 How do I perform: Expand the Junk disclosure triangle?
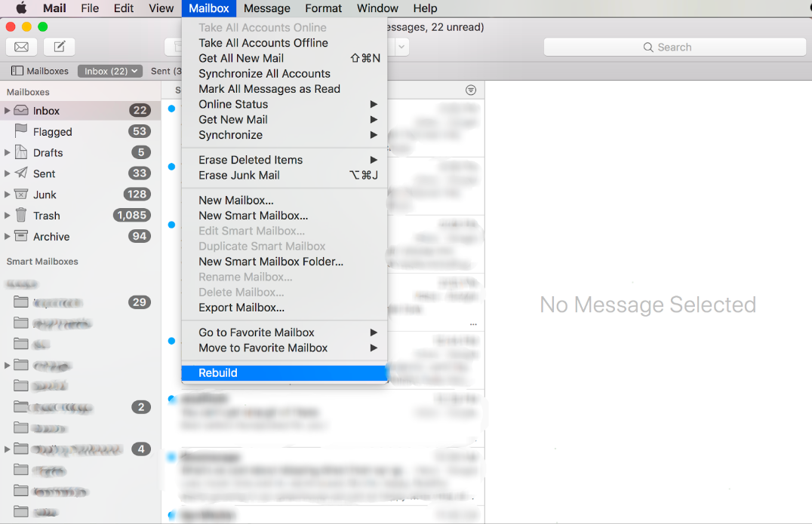click(7, 195)
